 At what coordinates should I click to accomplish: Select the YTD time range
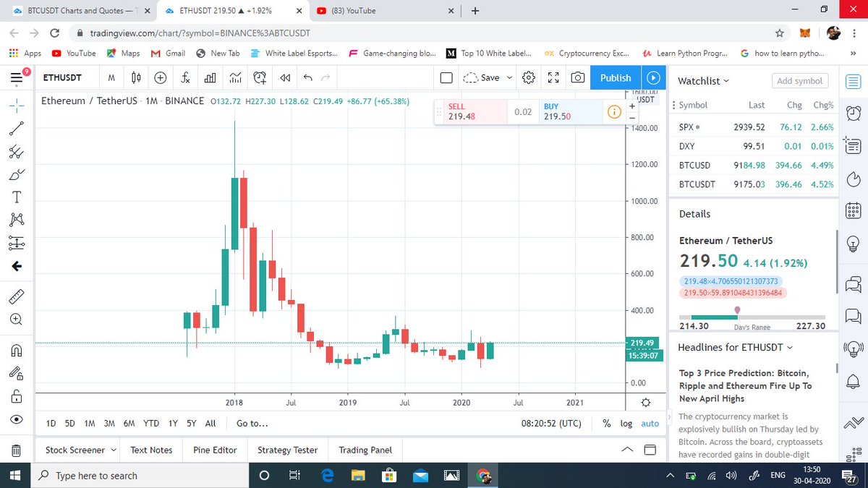(151, 424)
